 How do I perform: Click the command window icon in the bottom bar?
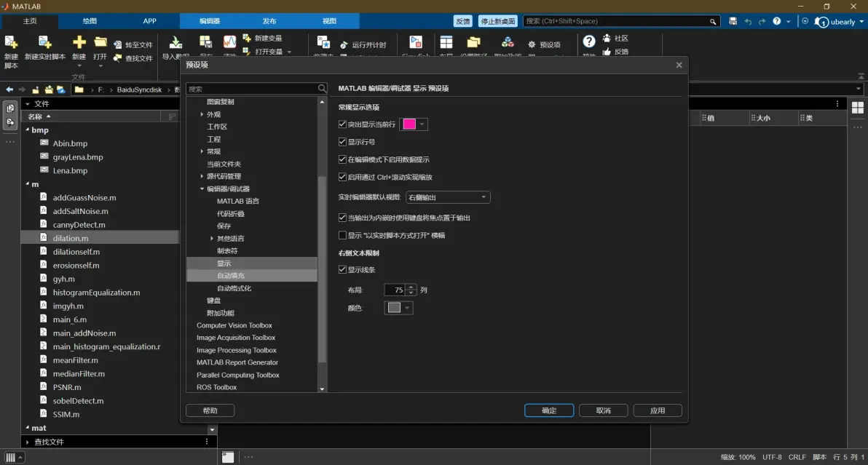(x=228, y=457)
